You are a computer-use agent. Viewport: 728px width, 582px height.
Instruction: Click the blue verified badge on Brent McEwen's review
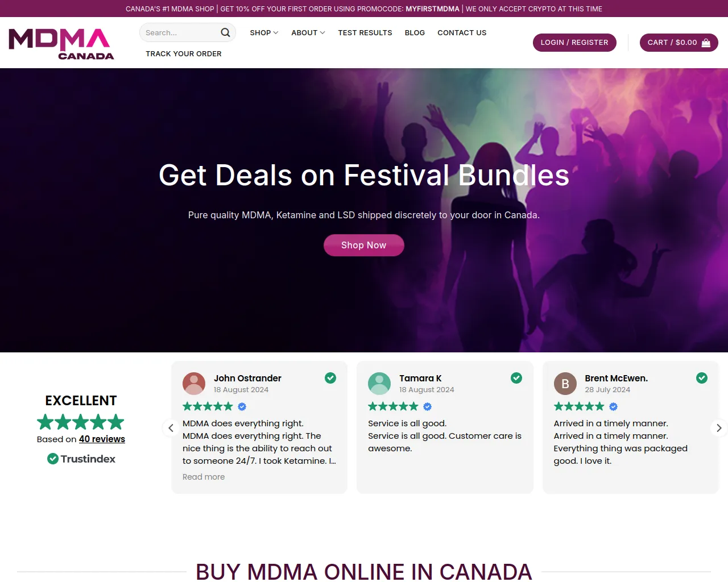[x=613, y=406]
